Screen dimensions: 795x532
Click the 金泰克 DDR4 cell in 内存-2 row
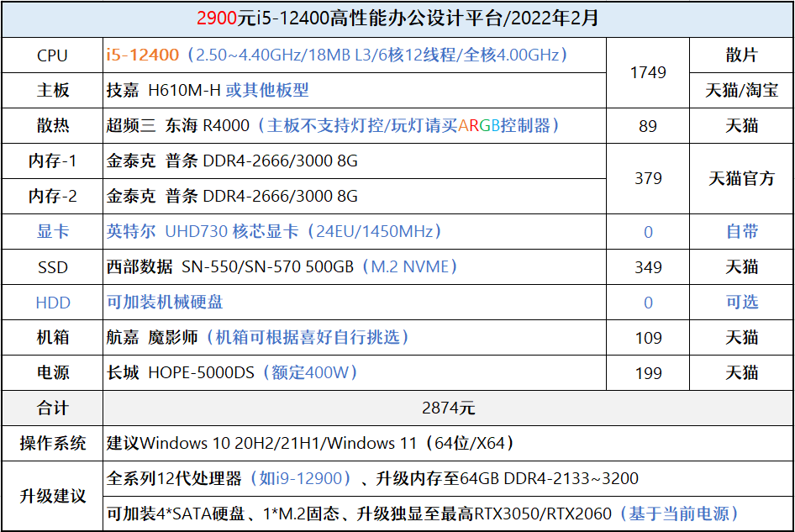click(355, 196)
